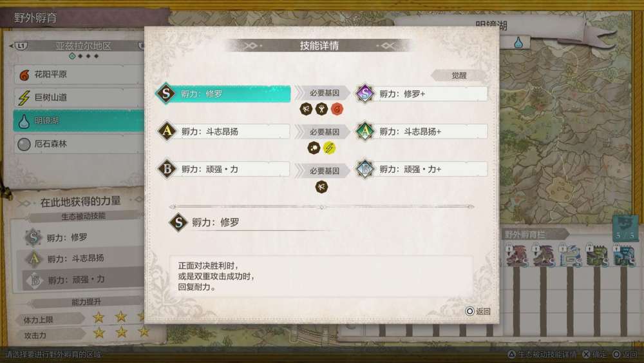Select the B-rank 孵力：顽强・力 skill
Screen dimensions: 644x363
pos(224,169)
